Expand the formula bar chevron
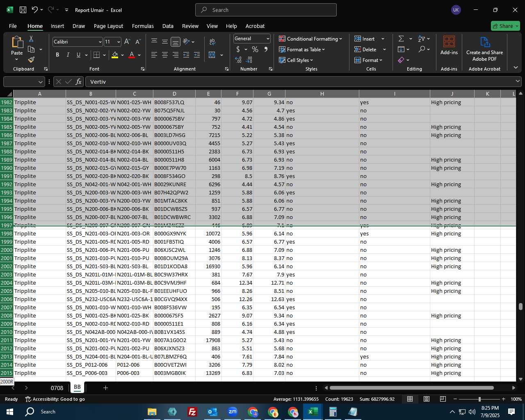 point(518,82)
